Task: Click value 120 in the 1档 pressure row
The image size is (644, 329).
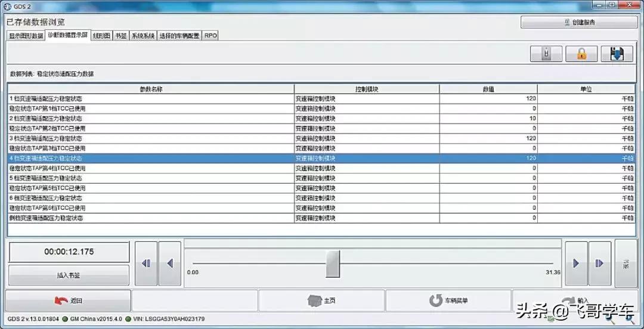Action: click(531, 98)
